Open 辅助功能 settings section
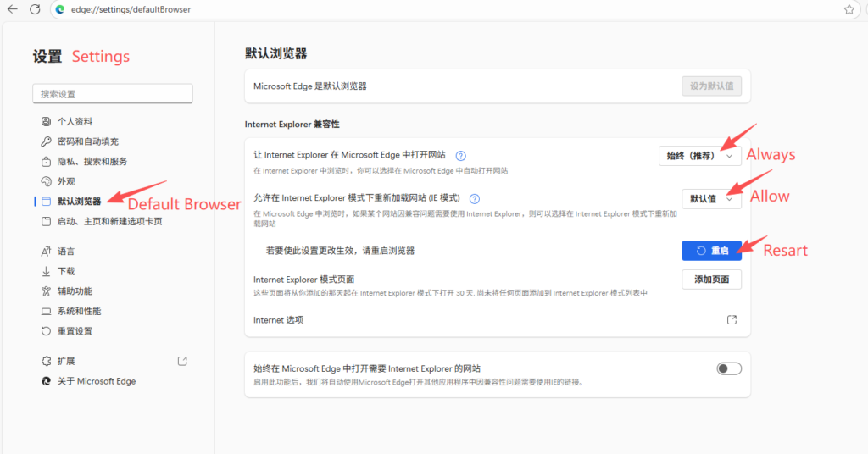 (75, 291)
